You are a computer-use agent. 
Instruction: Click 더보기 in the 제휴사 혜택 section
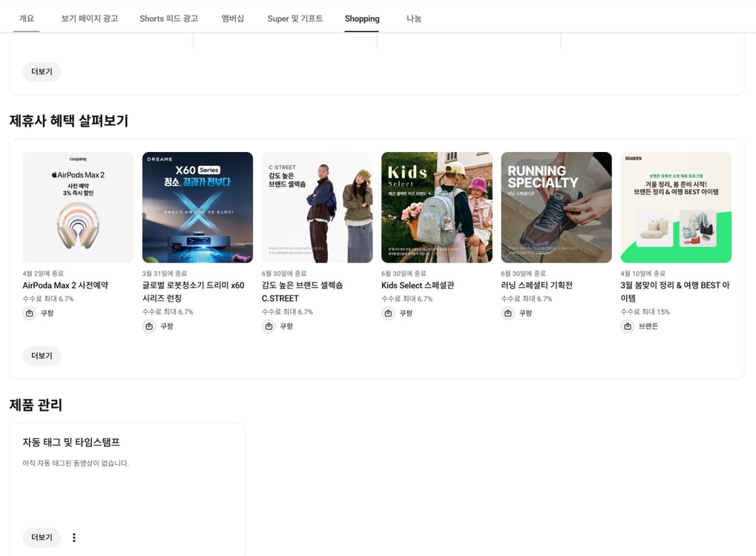[x=42, y=356]
